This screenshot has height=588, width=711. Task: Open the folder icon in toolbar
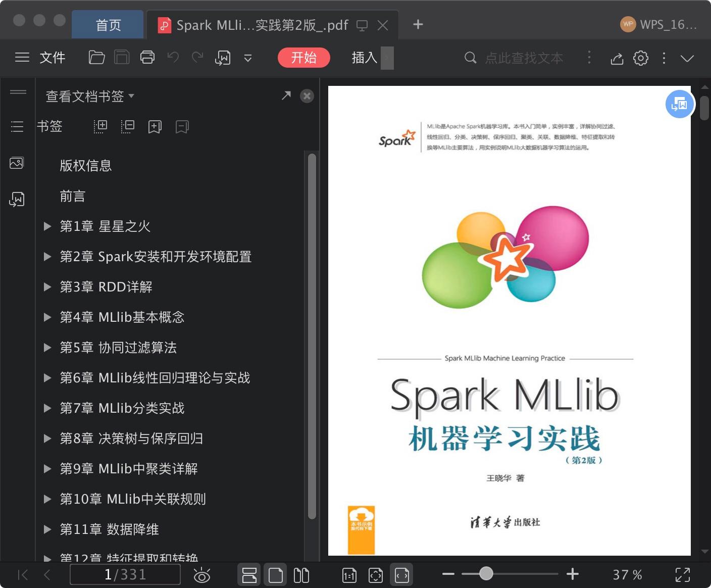click(96, 58)
